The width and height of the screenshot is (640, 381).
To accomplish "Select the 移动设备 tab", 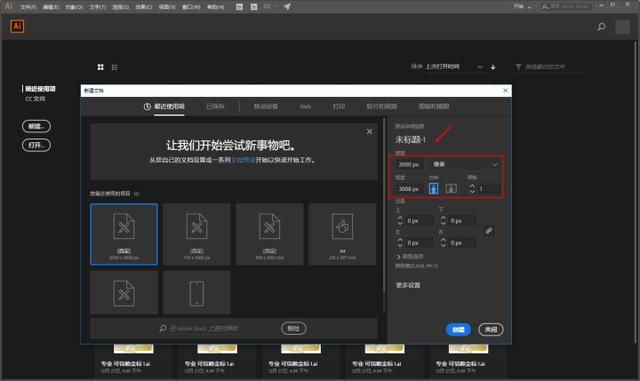I will [266, 107].
